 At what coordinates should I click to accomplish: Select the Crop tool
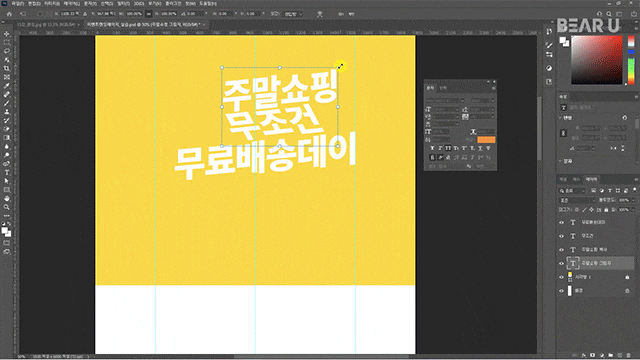click(x=7, y=68)
